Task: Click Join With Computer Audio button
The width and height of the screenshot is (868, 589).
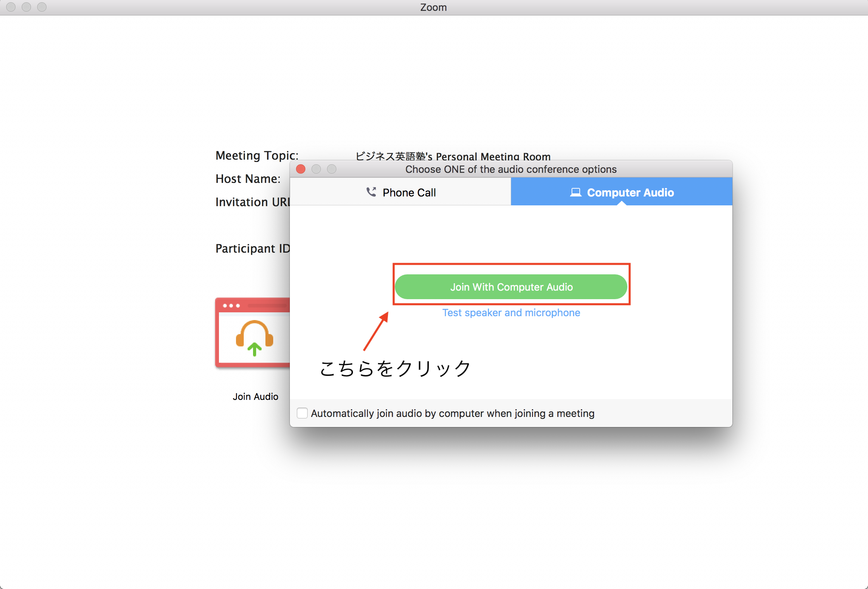Action: tap(511, 287)
